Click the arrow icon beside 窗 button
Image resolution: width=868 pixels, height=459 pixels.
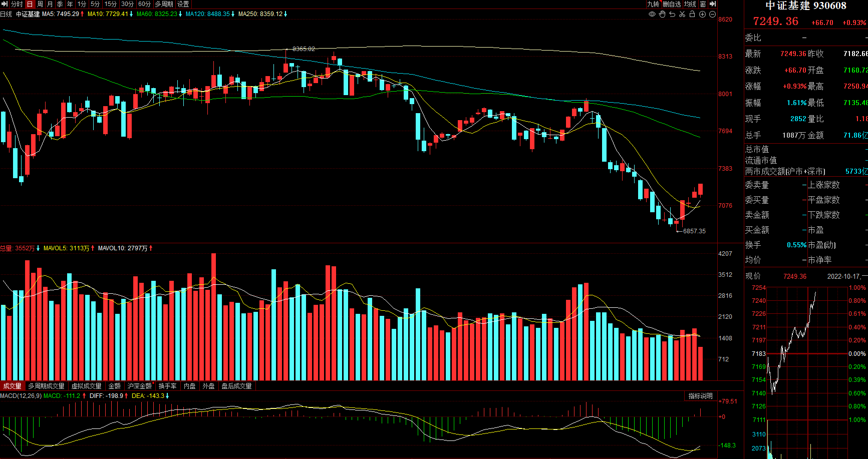[713, 4]
